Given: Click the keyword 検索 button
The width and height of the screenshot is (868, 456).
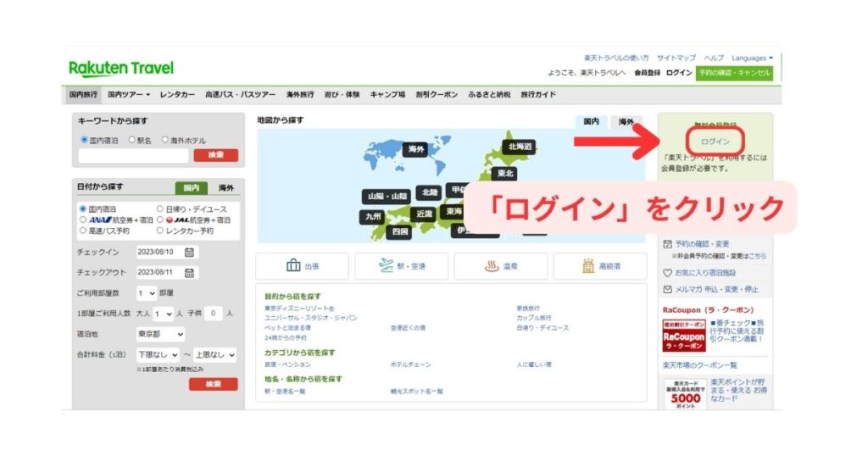Looking at the screenshot, I should coord(216,155).
